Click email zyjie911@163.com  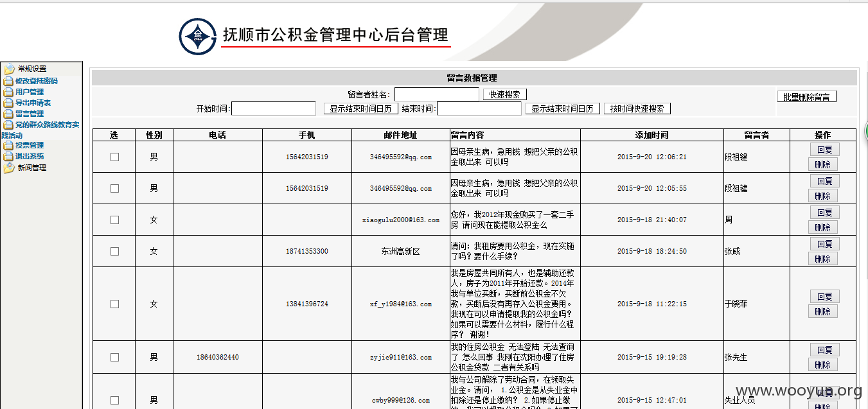[401, 357]
